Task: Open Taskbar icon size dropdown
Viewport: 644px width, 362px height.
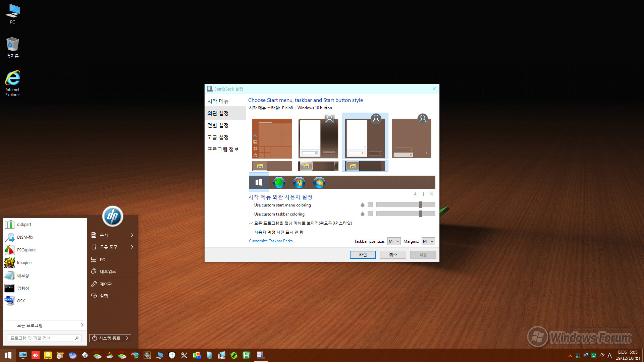Action: [x=394, y=241]
